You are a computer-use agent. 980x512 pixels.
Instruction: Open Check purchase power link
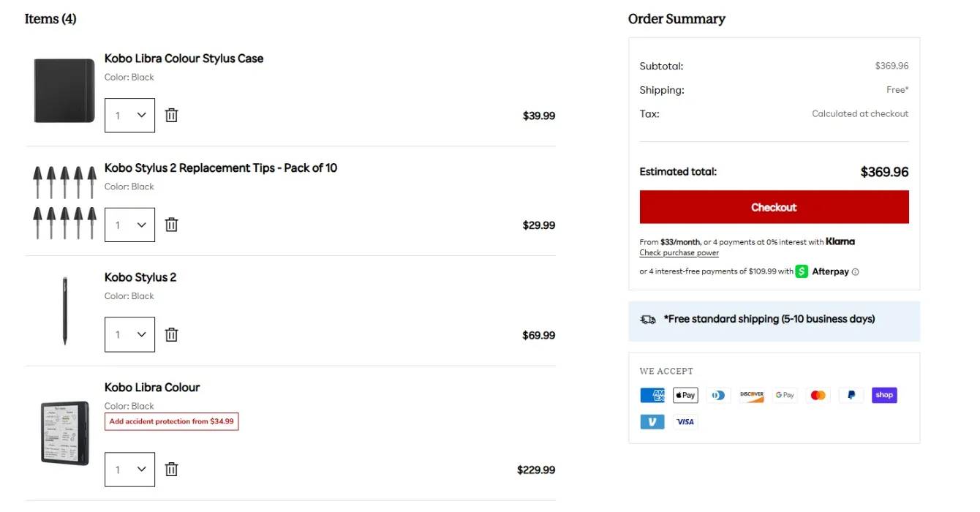pyautogui.click(x=679, y=253)
